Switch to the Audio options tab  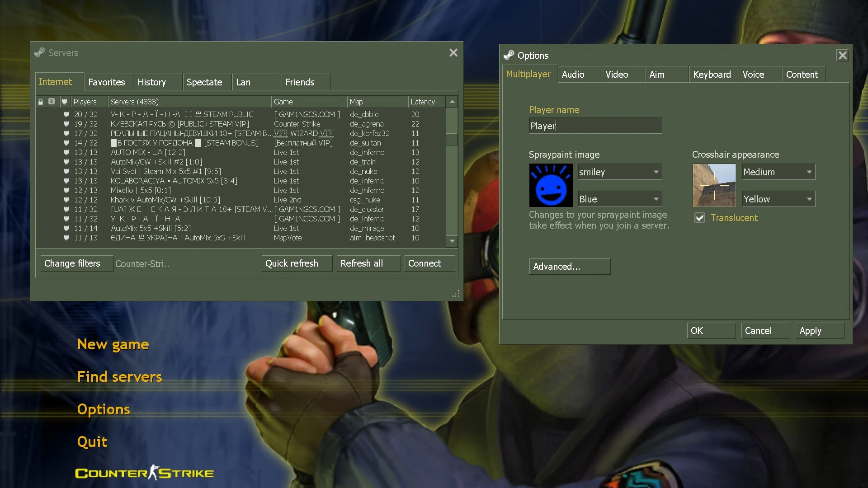click(572, 74)
